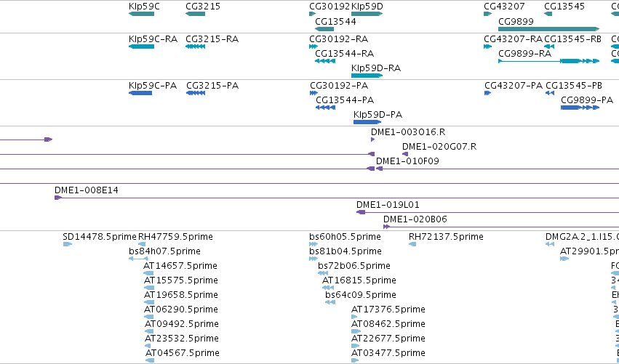Select EST RH47759.5prime
The width and height of the screenshot is (619, 364).
coord(142,245)
